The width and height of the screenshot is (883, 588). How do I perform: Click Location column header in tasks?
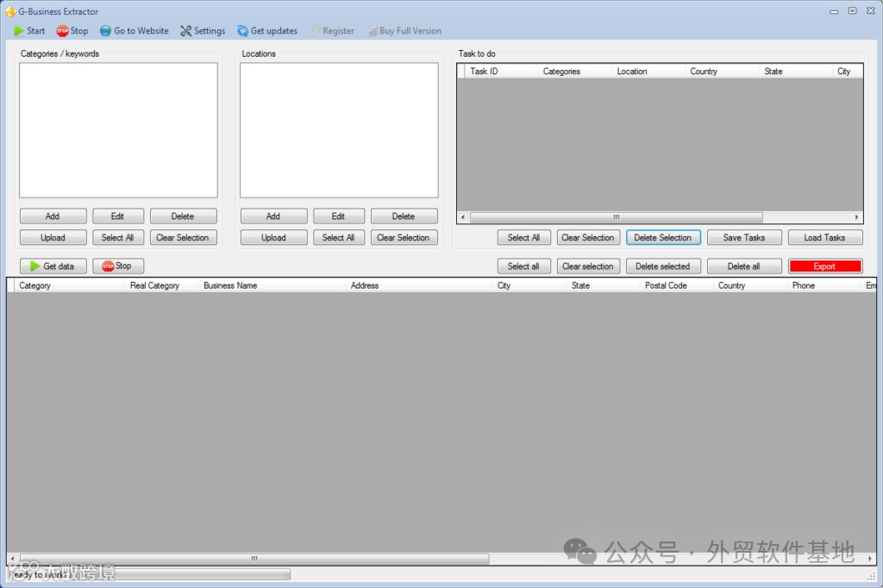coord(648,72)
